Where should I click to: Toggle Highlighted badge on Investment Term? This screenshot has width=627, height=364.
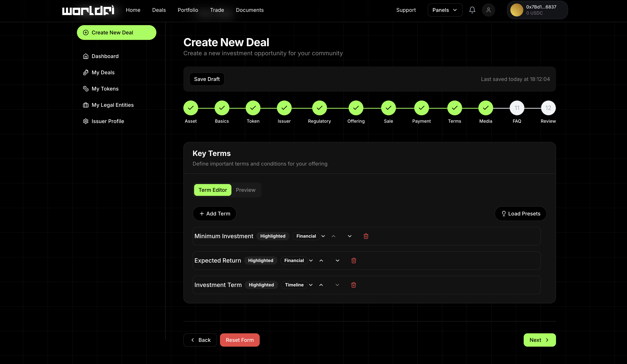(261, 285)
